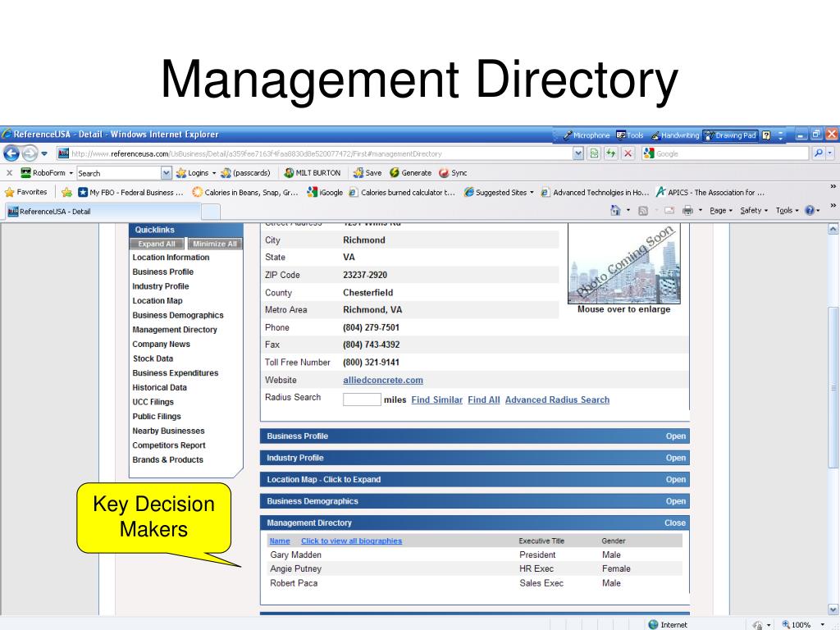Open the Safety menu
This screenshot has height=630, width=840.
click(x=754, y=211)
